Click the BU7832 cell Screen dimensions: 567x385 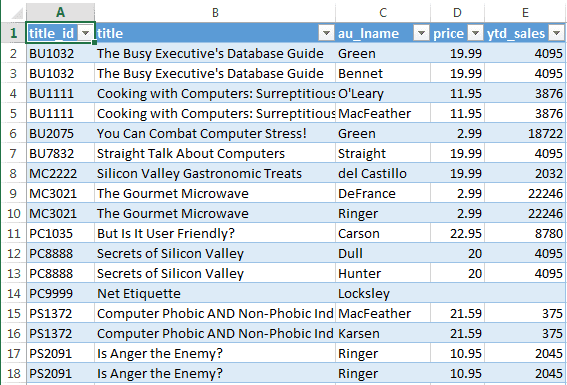coord(60,153)
